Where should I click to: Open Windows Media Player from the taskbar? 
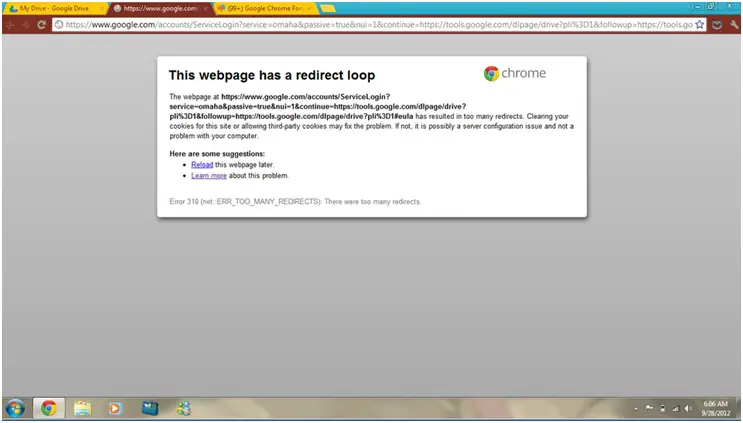tap(115, 408)
